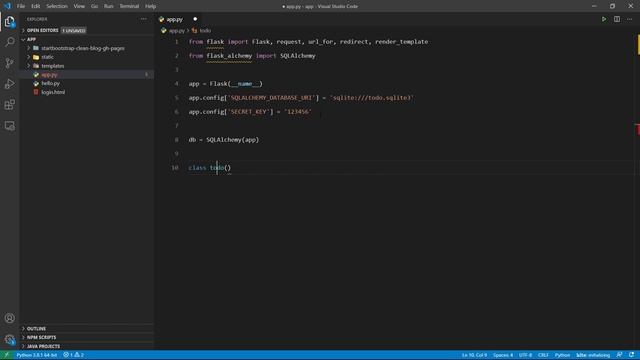Change file encoding UTF-8
The width and height of the screenshot is (640, 360).
click(x=525, y=355)
